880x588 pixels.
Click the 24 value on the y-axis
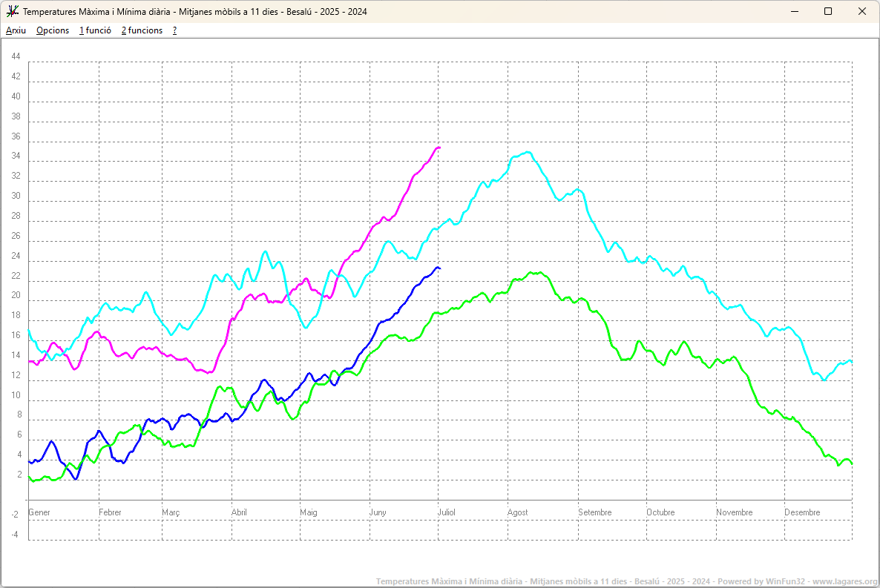[x=16, y=256]
